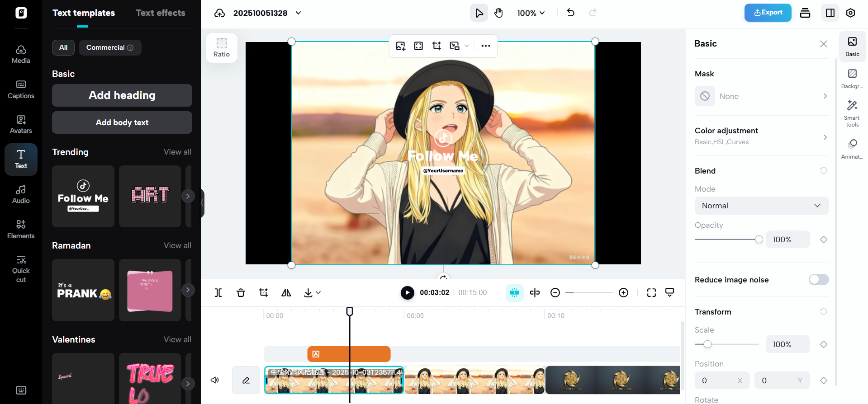Mute the track with speaker icon
Viewport: 868px width, 404px height.
[215, 380]
